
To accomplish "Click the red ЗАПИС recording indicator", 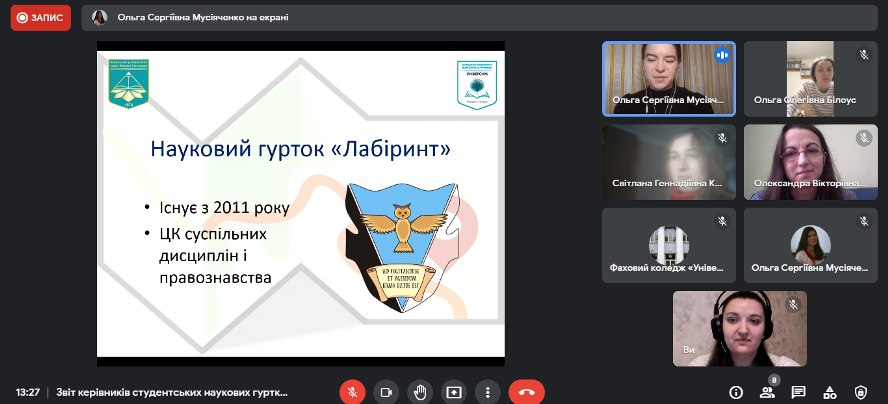I will (x=41, y=18).
